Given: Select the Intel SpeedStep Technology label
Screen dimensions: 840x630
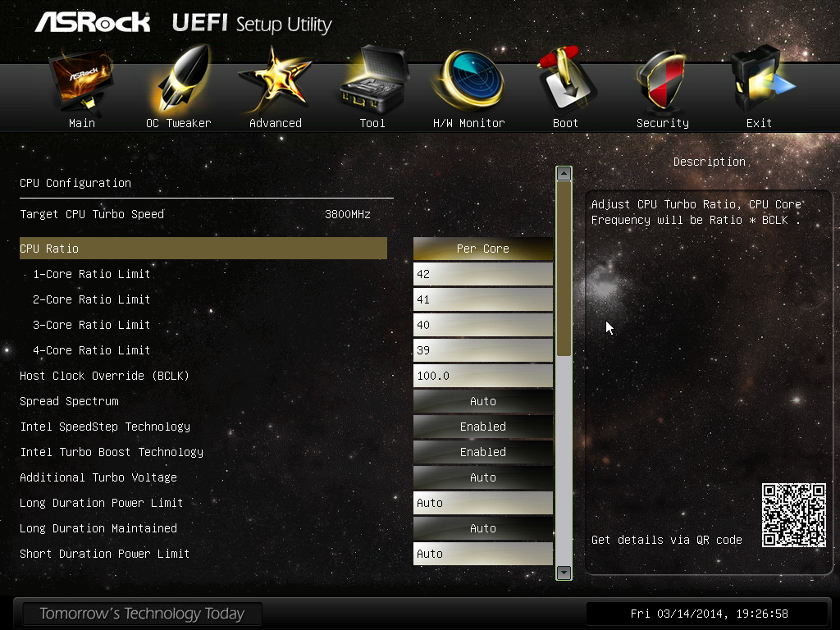Looking at the screenshot, I should pos(105,427).
